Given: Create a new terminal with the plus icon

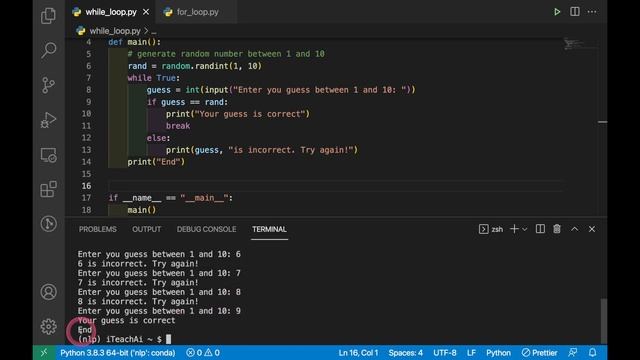Looking at the screenshot, I should tap(514, 229).
